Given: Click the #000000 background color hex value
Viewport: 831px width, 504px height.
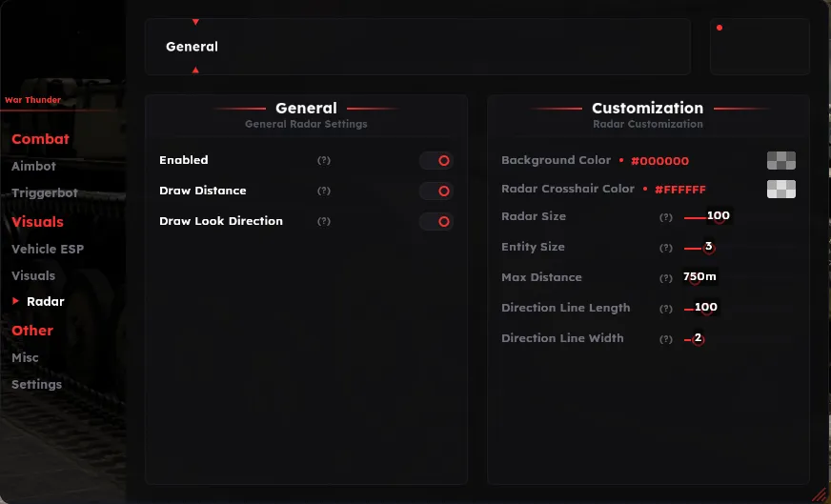Looking at the screenshot, I should click(659, 161).
